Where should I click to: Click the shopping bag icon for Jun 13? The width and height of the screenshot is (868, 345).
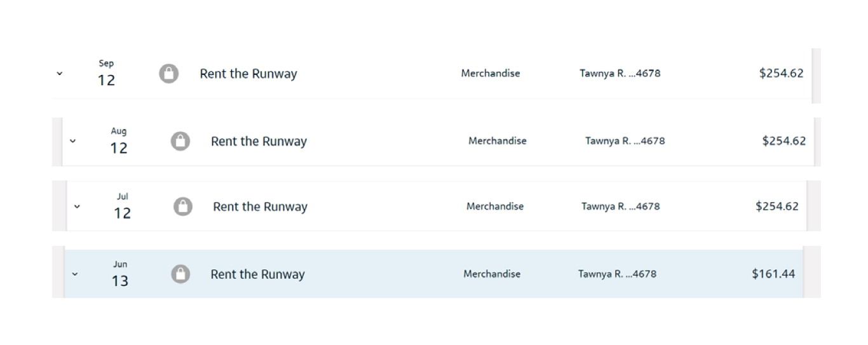181,274
